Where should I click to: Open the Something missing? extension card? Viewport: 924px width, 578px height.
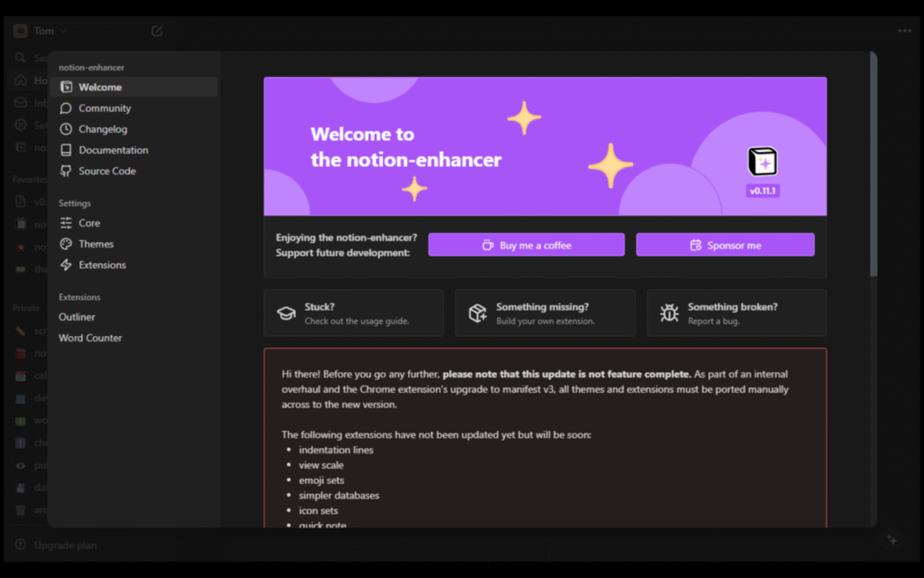545,313
